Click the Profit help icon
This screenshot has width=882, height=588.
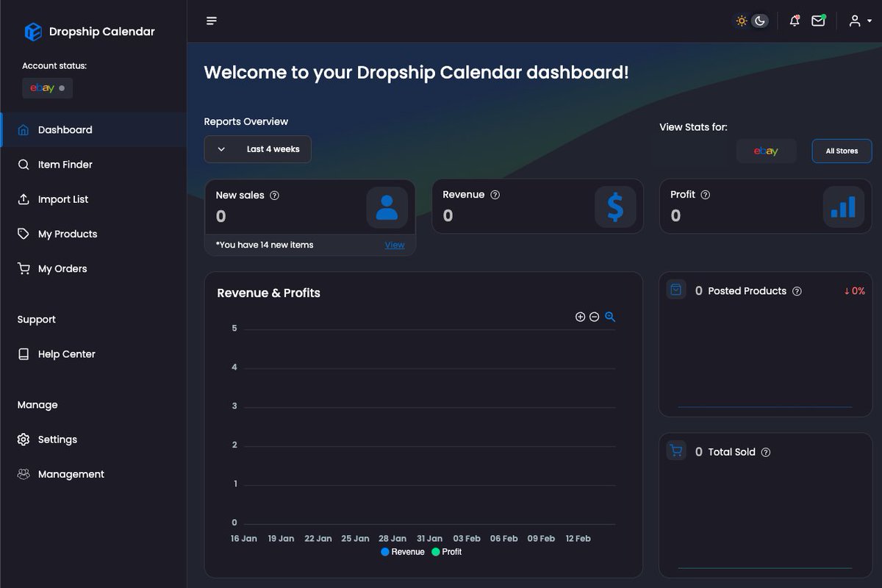coord(705,195)
